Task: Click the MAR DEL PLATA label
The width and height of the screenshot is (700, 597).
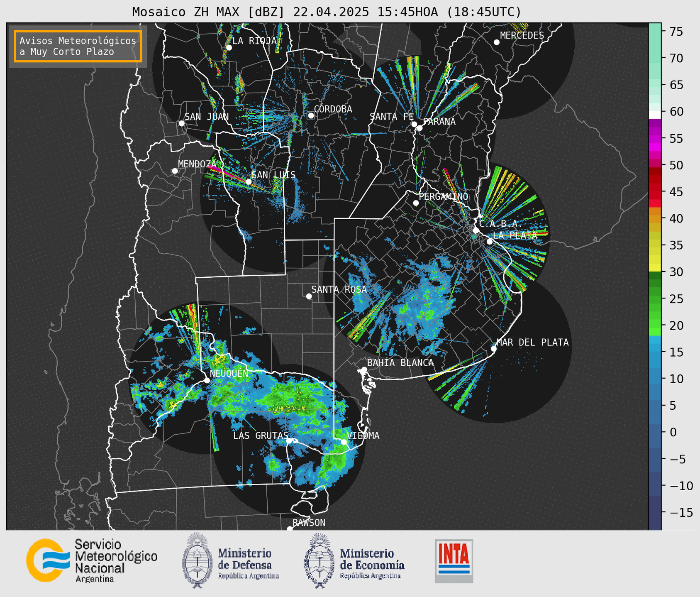Action: coord(532,343)
